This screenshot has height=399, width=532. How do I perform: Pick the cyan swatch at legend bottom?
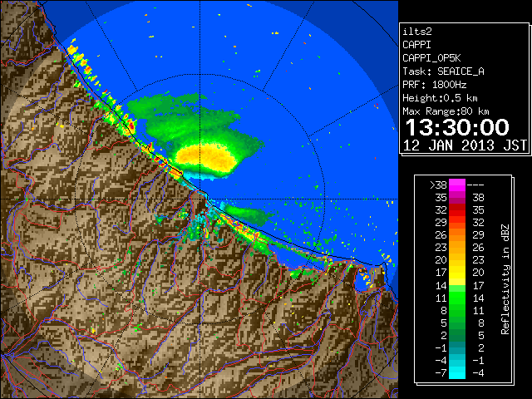pyautogui.click(x=457, y=373)
